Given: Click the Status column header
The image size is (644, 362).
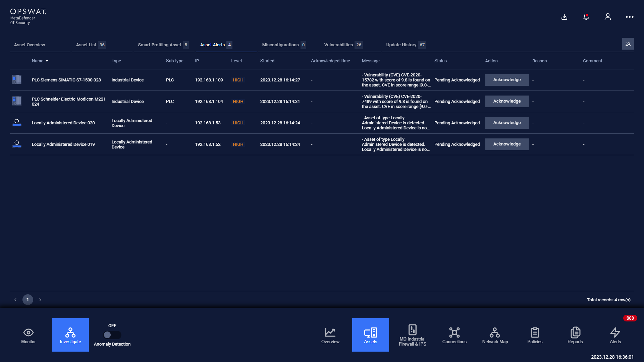Looking at the screenshot, I should 440,61.
